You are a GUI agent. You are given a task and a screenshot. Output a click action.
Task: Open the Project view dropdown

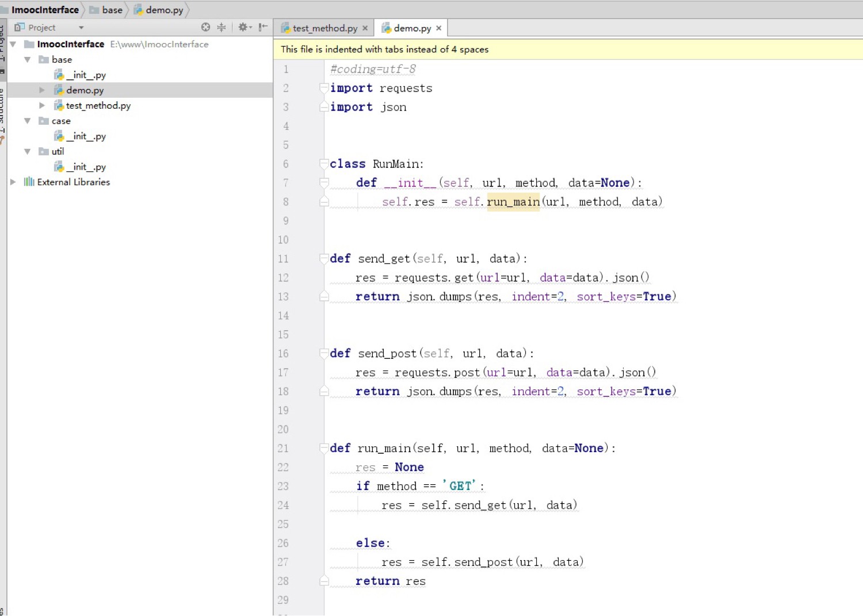(x=81, y=28)
